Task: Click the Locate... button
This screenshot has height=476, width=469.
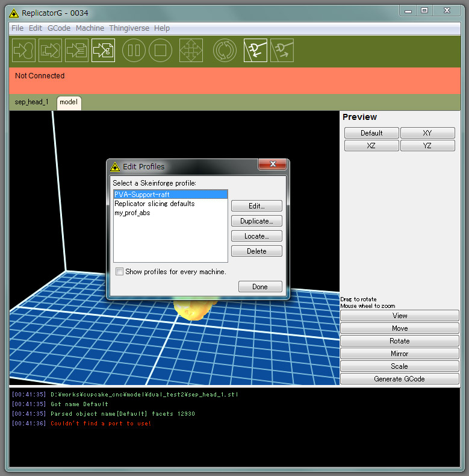Action: [256, 236]
